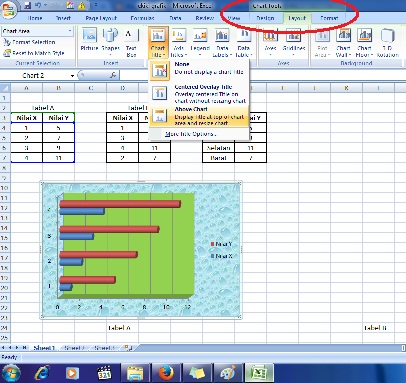Open Data Labels options

222,42
